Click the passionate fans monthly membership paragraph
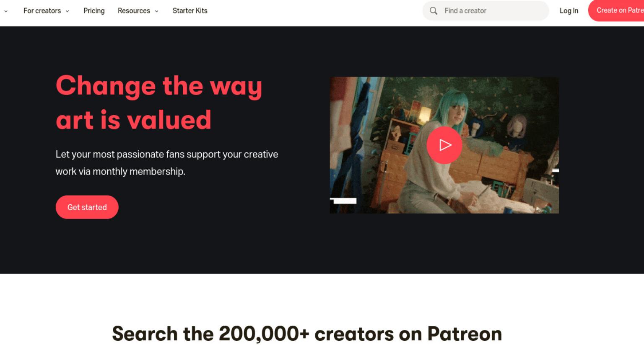Screen dimensions: 644x345 click(x=167, y=163)
